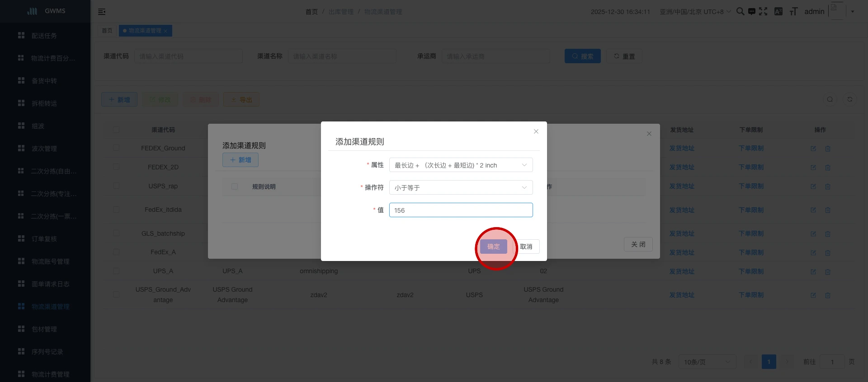Image resolution: width=868 pixels, height=382 pixels.
Task: Select FEDEX_Ground row checkbox
Action: coord(116,148)
